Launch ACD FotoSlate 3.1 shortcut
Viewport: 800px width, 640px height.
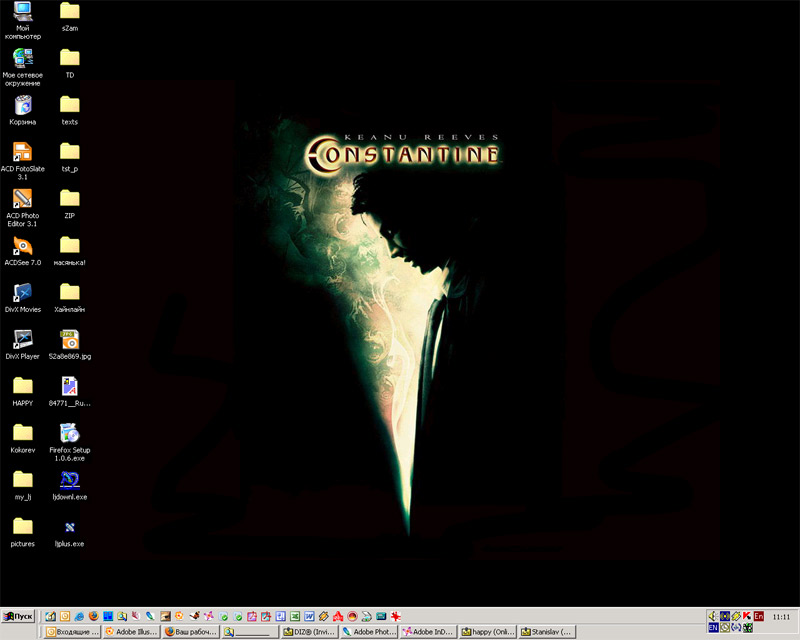[x=22, y=161]
